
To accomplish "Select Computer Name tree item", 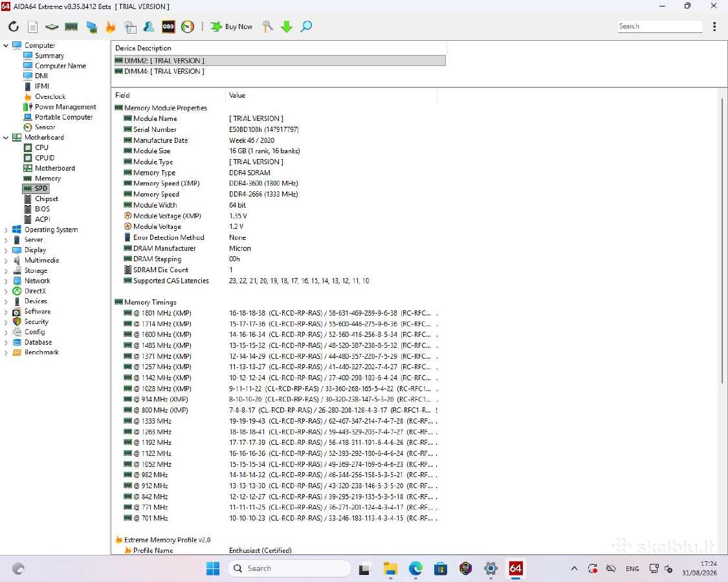I will click(60, 66).
